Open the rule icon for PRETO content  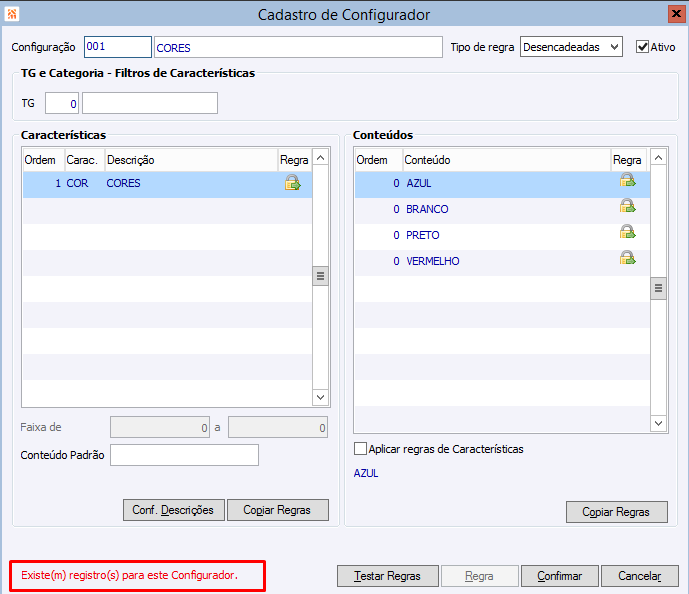pyautogui.click(x=627, y=232)
